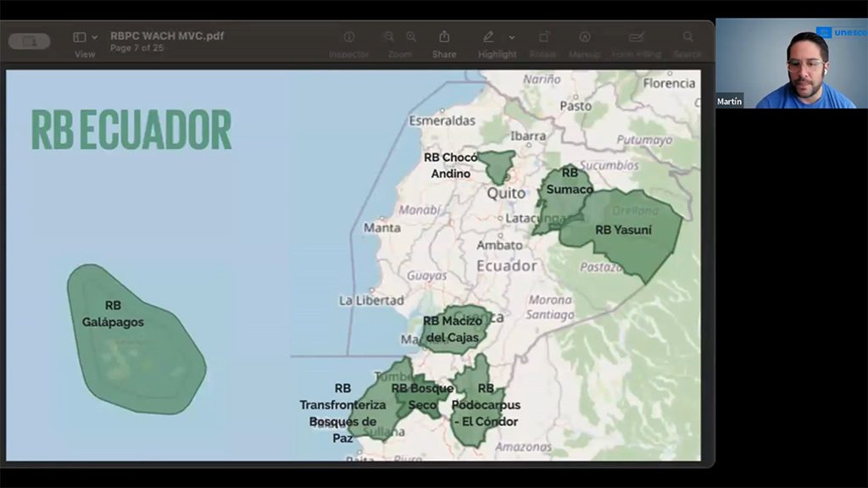Image resolution: width=868 pixels, height=488 pixels.
Task: Toggle the Highlight pen tool
Action: (x=488, y=37)
